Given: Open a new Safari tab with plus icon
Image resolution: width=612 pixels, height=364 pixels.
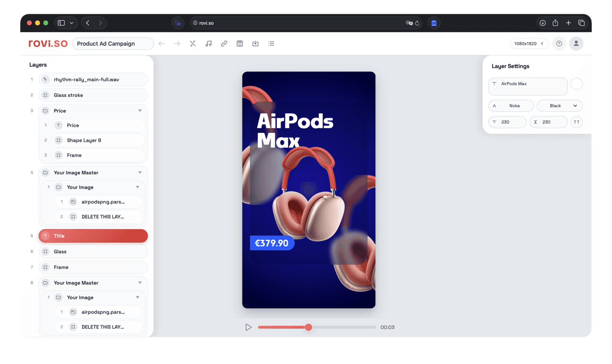Looking at the screenshot, I should pyautogui.click(x=568, y=23).
